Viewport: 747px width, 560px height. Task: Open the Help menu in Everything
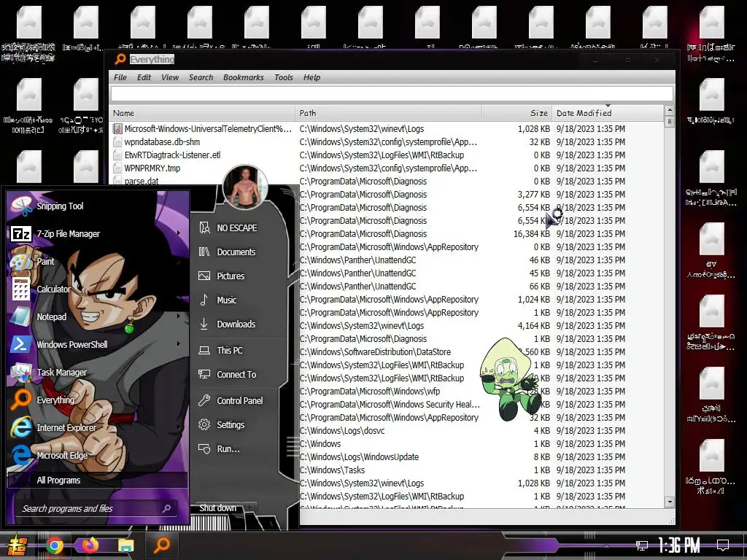pos(311,77)
